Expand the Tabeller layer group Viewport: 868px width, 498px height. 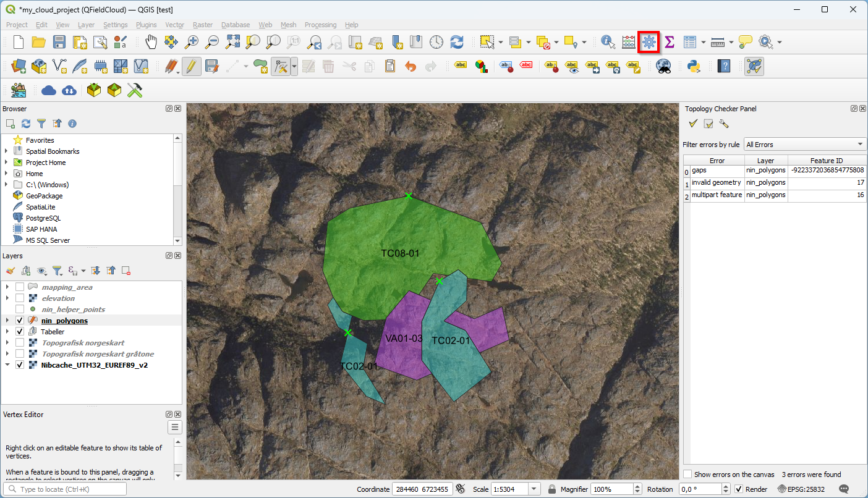7,332
